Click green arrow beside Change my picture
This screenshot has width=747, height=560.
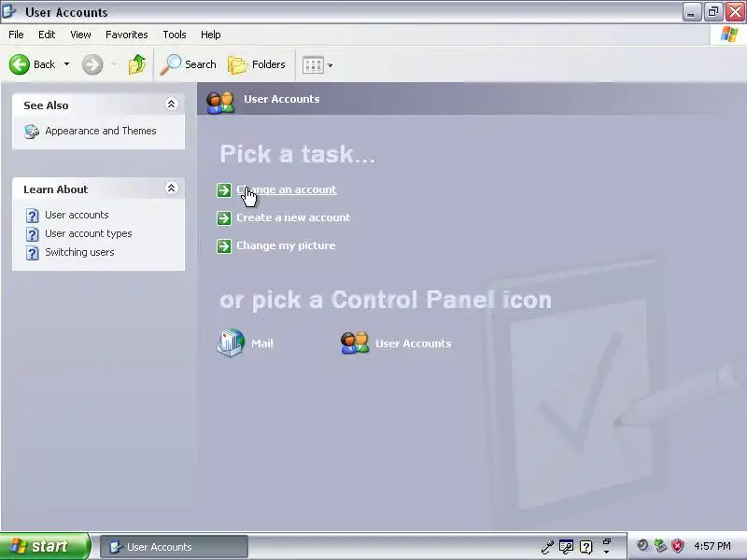224,246
